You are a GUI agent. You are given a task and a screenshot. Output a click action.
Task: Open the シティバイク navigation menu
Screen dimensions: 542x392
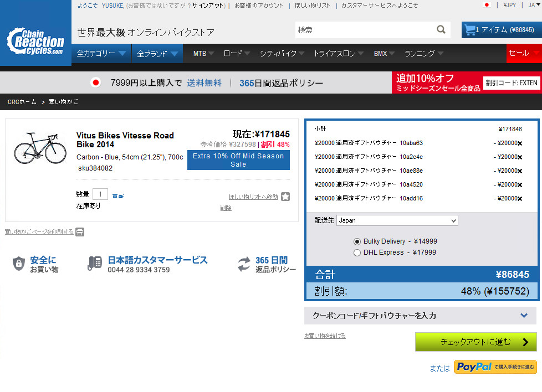coord(282,54)
